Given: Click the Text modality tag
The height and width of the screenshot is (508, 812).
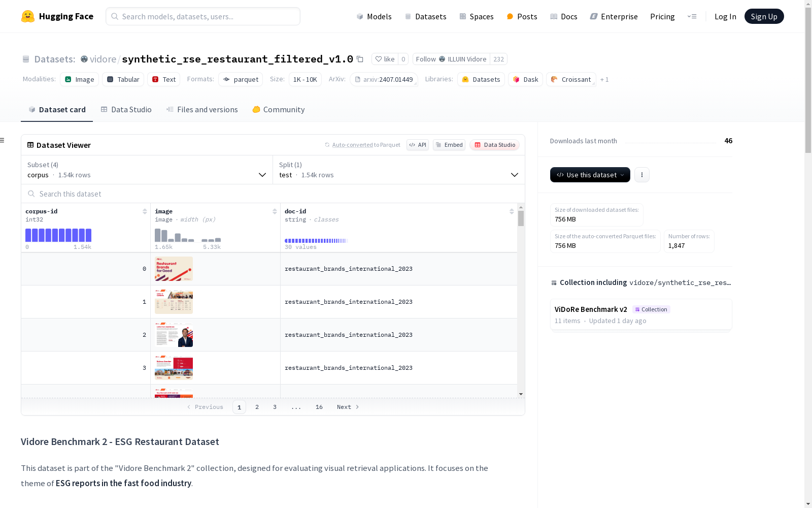Looking at the screenshot, I should point(163,79).
